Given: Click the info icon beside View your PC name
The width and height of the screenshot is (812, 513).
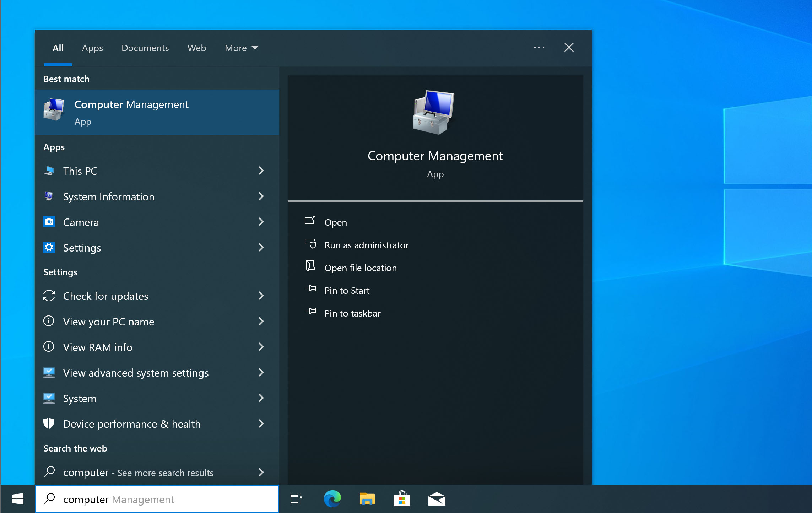Looking at the screenshot, I should pyautogui.click(x=49, y=321).
